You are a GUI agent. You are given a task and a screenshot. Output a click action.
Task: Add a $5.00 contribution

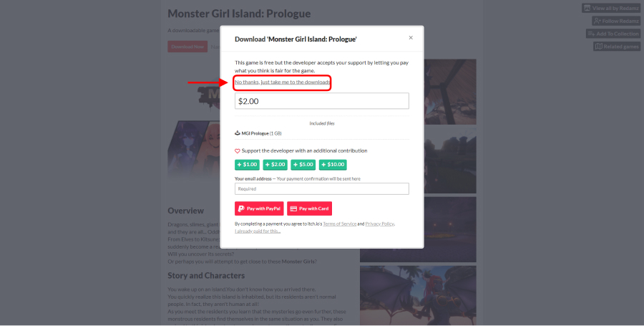click(x=303, y=165)
